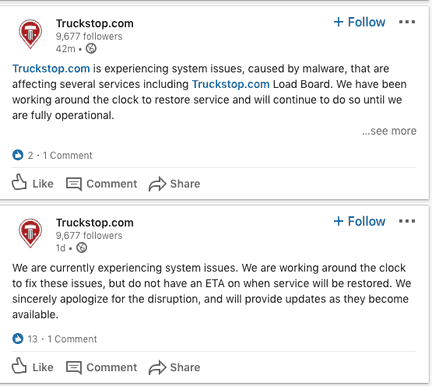This screenshot has height=386, width=432.
Task: View 13 reactions on second post
Action: click(25, 339)
